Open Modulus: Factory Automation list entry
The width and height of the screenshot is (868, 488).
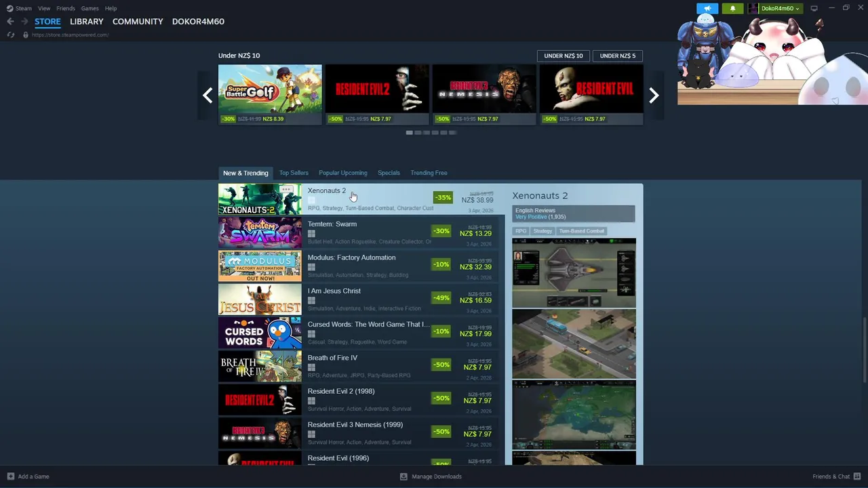(x=358, y=266)
